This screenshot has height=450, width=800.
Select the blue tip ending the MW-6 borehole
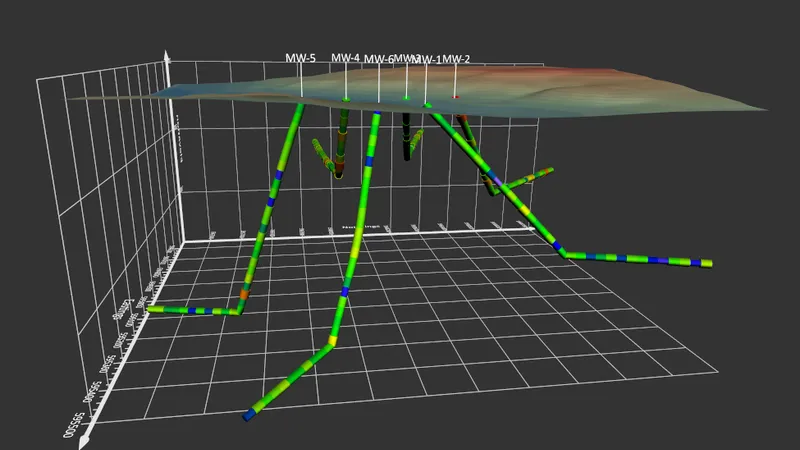pos(248,415)
